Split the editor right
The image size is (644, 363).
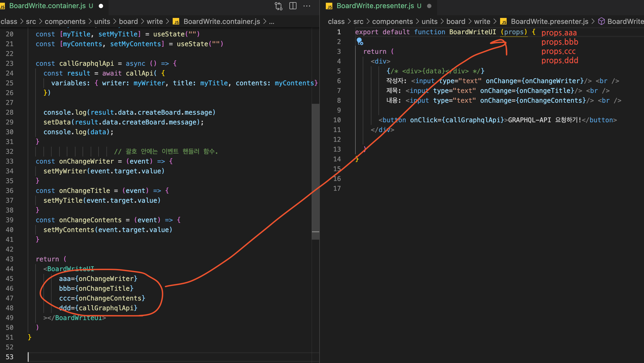tap(293, 6)
